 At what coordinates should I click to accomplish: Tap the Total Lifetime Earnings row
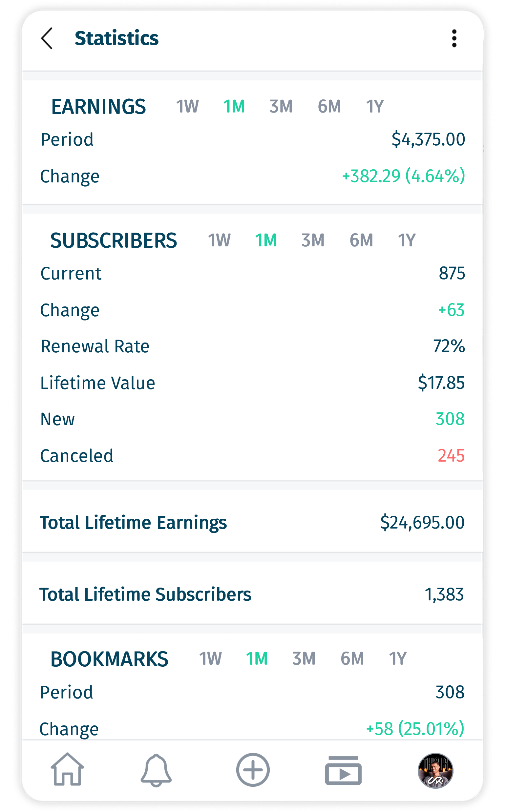click(x=252, y=522)
